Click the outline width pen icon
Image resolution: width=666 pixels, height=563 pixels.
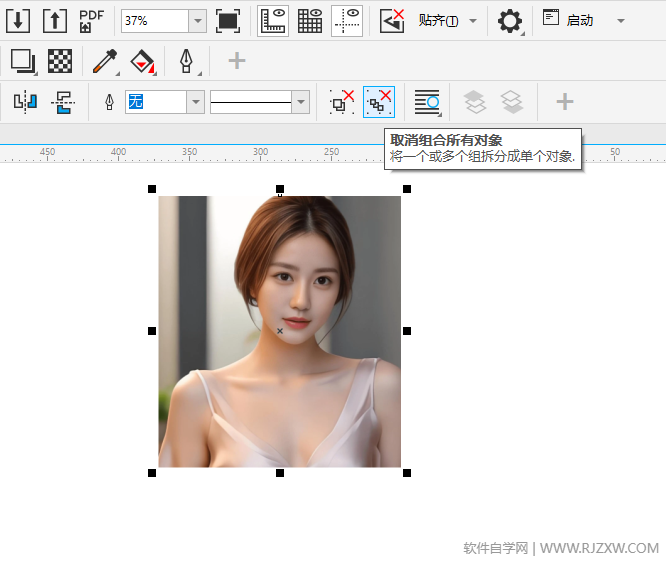pos(109,102)
